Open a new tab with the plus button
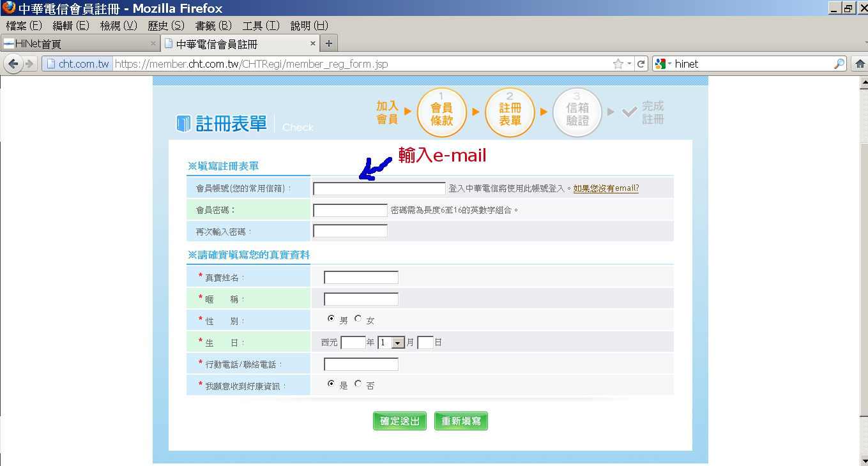Viewport: 868px width, 466px height. point(329,43)
